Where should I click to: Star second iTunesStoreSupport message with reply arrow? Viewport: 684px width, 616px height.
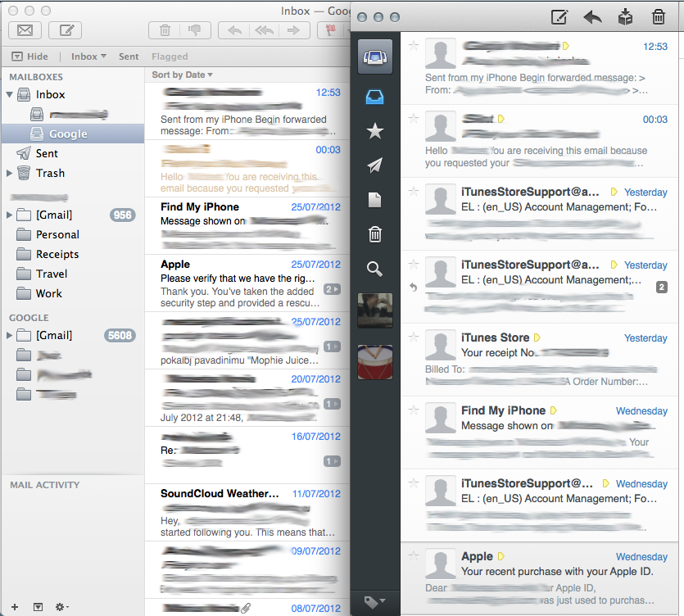pos(414,264)
